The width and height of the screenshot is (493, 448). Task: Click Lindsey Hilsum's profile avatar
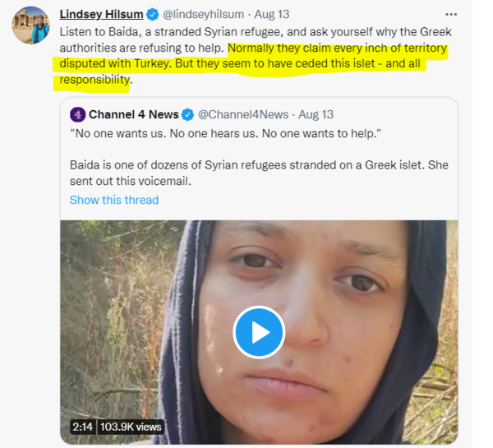tap(30, 25)
